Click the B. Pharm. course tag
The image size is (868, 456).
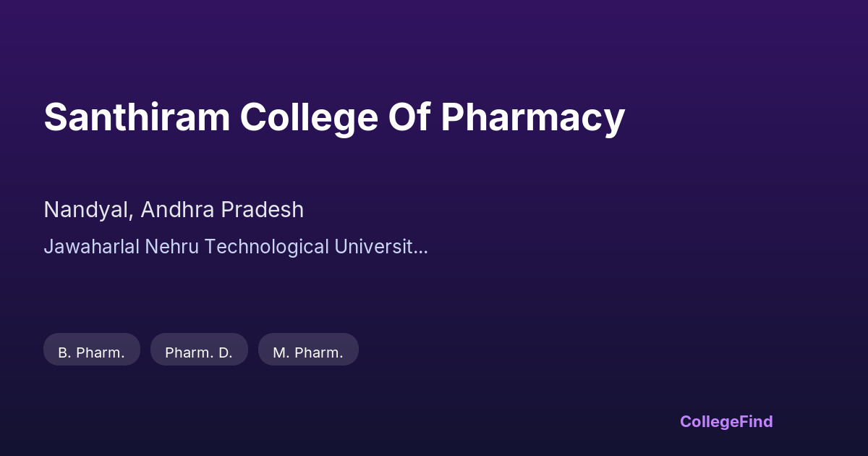coord(91,352)
